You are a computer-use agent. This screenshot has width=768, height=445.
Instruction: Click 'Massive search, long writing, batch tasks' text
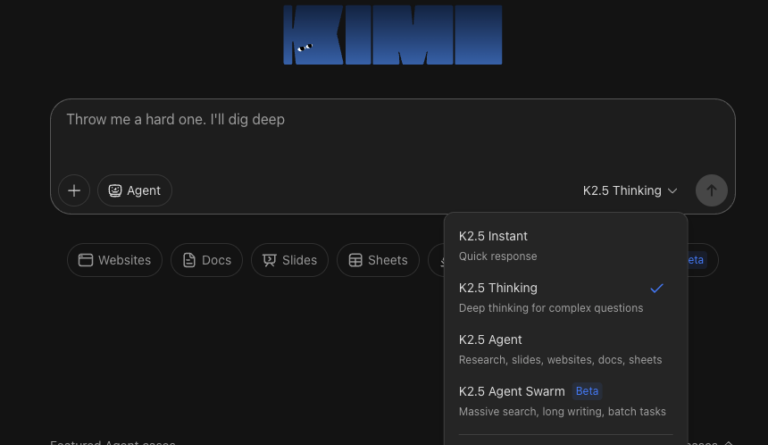click(562, 412)
